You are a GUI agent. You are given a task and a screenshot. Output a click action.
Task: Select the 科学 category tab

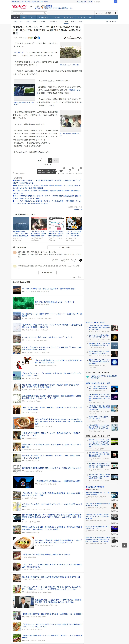[66, 22]
